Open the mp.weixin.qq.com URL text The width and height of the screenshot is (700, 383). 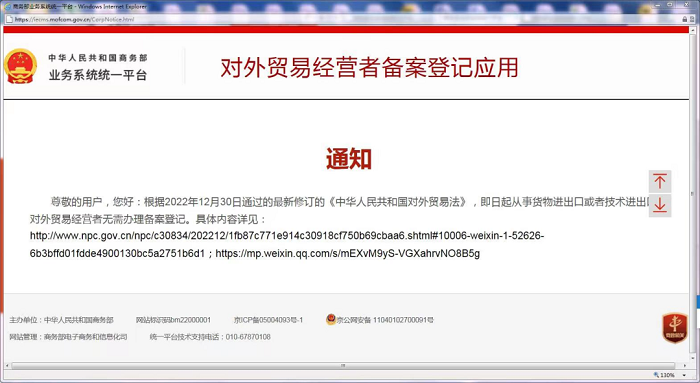347,253
